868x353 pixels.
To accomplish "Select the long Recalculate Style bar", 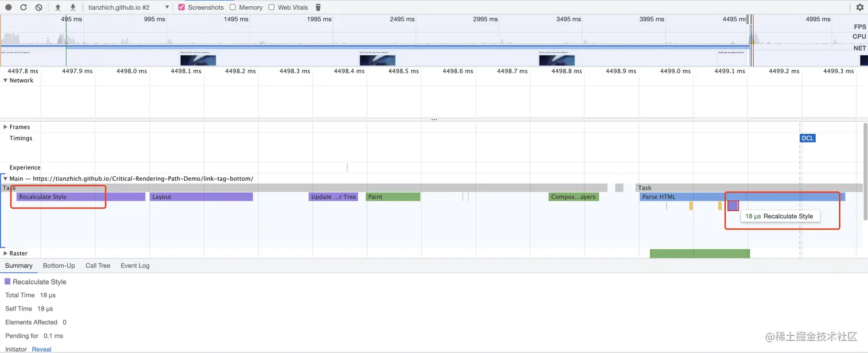I will coord(80,197).
